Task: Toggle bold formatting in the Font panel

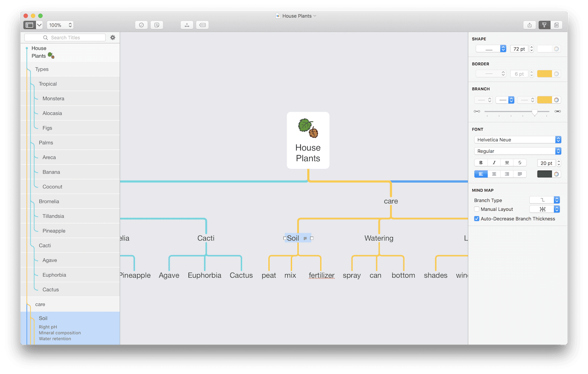Action: 481,162
